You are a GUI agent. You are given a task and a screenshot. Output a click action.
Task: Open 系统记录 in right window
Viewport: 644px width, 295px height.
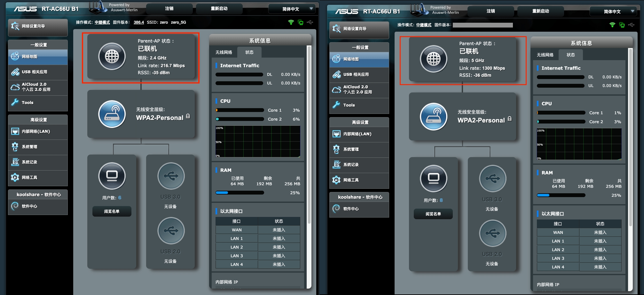(x=359, y=165)
